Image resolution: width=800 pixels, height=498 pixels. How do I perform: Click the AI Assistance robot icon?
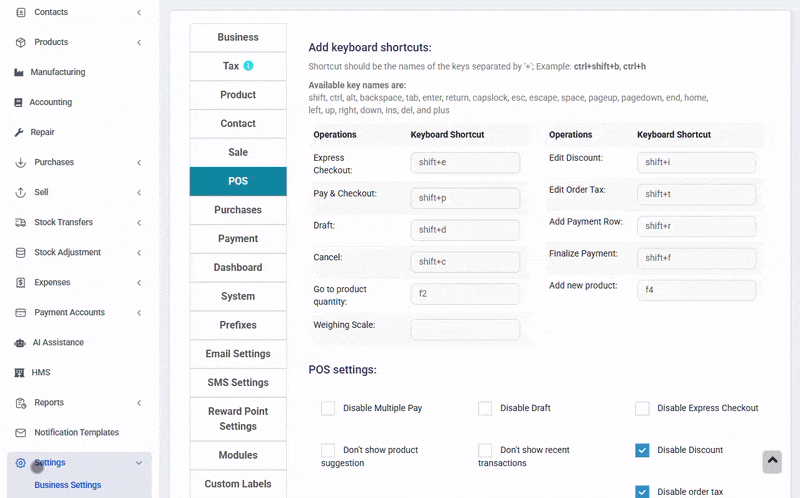point(19,343)
